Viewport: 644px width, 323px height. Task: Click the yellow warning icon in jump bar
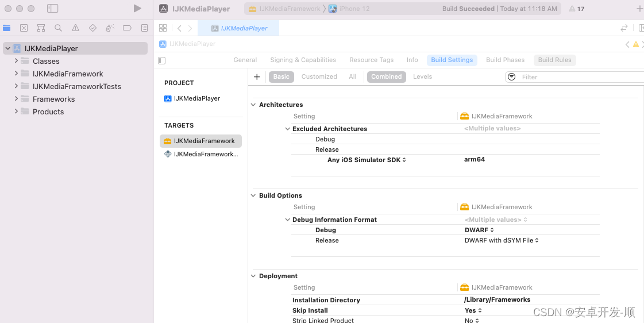[x=636, y=44]
